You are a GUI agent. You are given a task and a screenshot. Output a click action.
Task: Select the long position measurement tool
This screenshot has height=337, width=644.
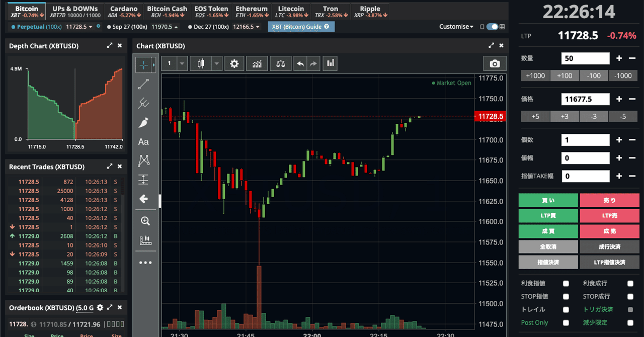143,180
